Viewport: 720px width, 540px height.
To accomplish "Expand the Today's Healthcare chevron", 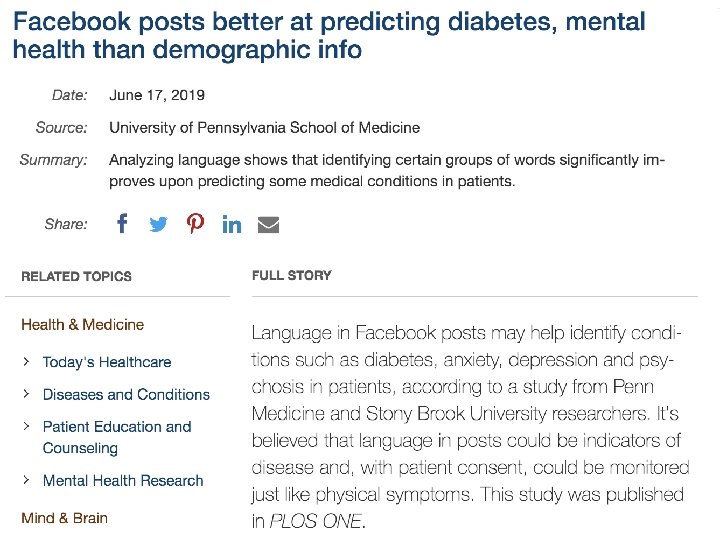I will click(x=26, y=362).
